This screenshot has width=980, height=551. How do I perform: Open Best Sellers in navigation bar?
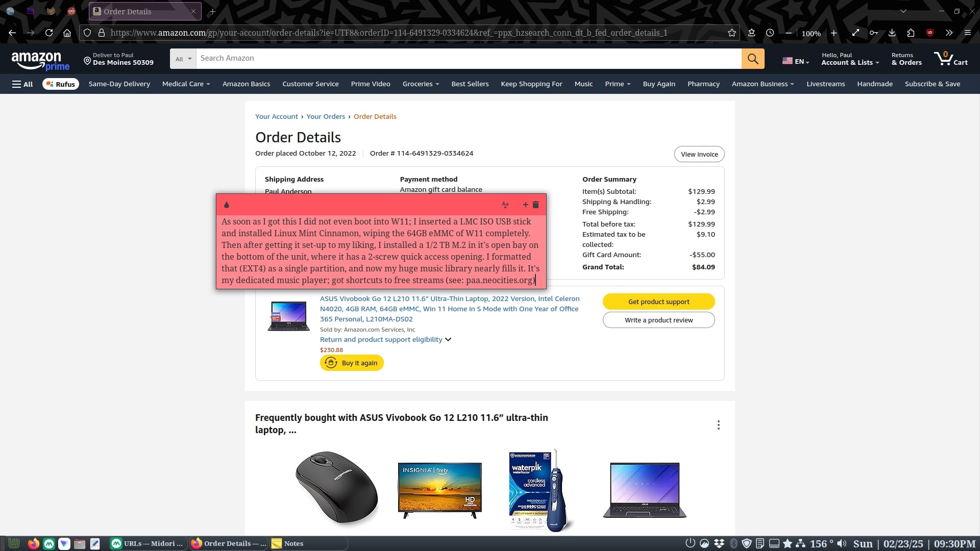pos(470,84)
